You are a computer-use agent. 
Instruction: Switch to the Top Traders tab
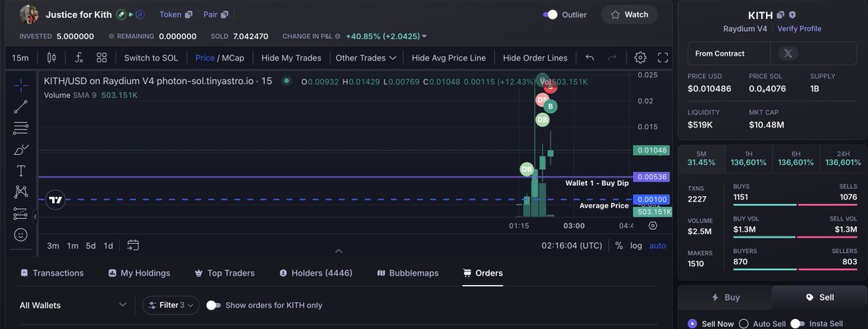[224, 273]
